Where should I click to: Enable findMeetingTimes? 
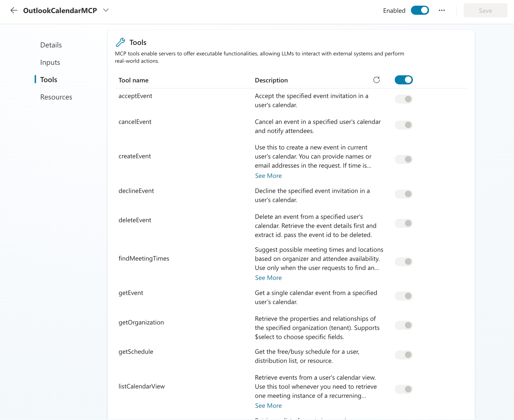pyautogui.click(x=404, y=261)
